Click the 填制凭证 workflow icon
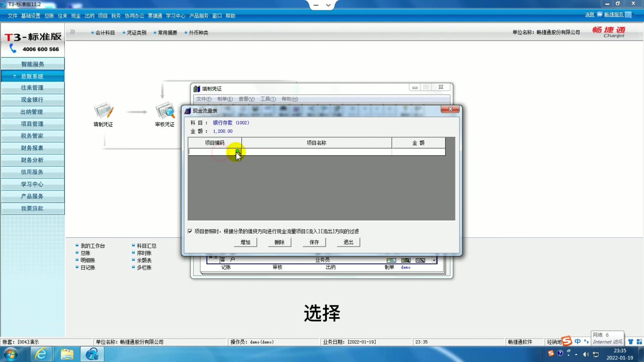Image resolution: width=644 pixels, height=362 pixels. [104, 111]
